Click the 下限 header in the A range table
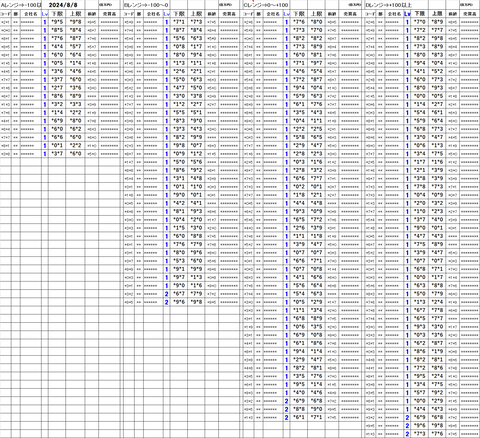The width and height of the screenshot is (480, 438). (x=57, y=14)
